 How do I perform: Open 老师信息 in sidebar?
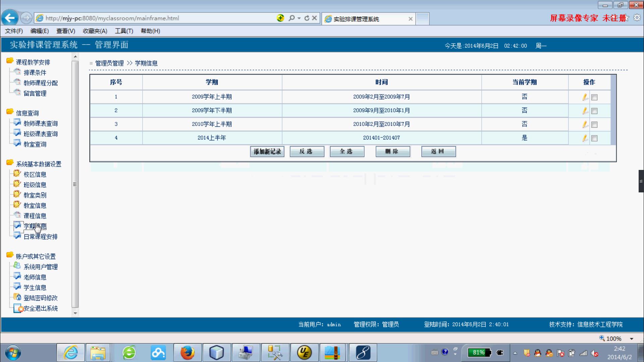tap(35, 278)
